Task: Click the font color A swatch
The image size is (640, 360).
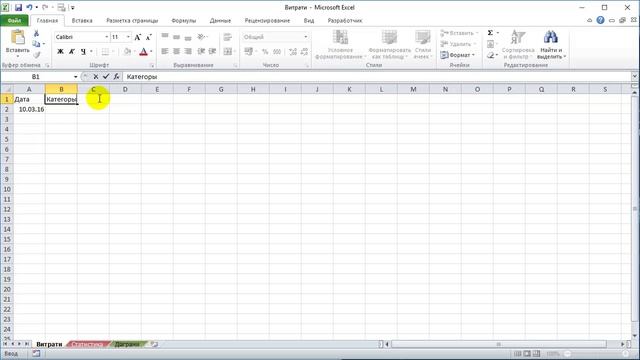Action: coord(143,52)
